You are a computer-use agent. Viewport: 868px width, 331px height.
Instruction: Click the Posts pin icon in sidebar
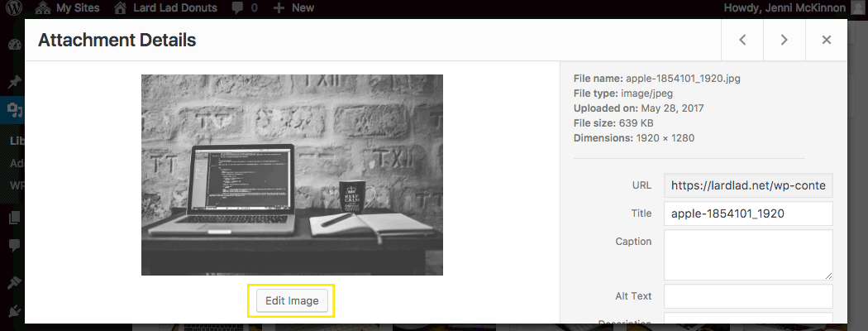[15, 83]
